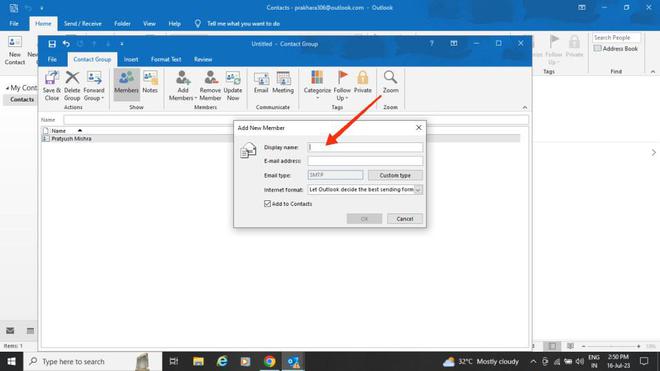Open File Explorer from taskbar
Screen dimensions: 660x371
(198, 361)
